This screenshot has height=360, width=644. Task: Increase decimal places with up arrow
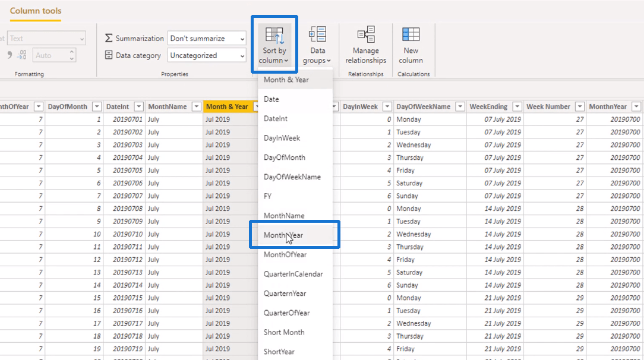(x=72, y=52)
